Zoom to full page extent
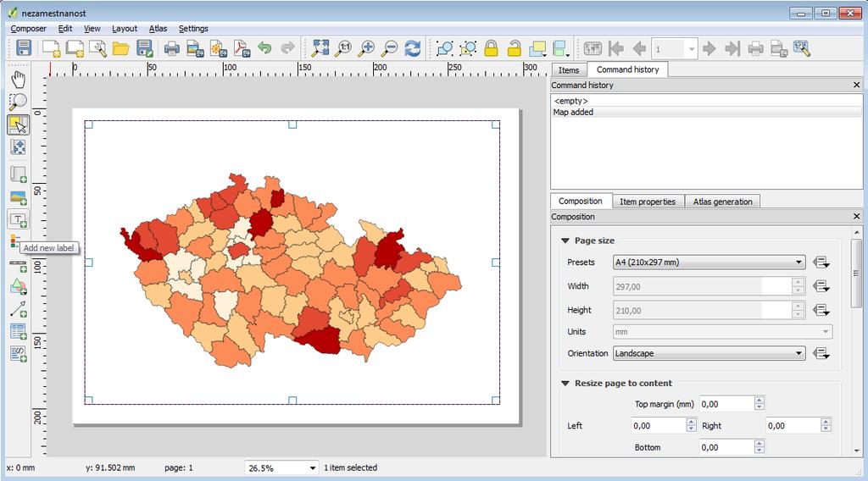The image size is (868, 481). coord(320,48)
